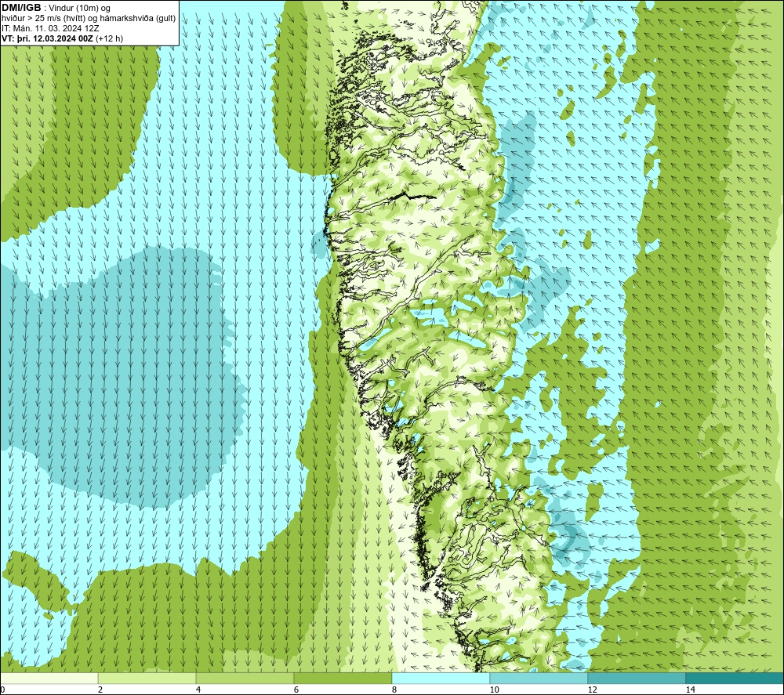Click the 'VT: þri. 12.03.2024 00Z (+12 h)' line

pos(63,38)
